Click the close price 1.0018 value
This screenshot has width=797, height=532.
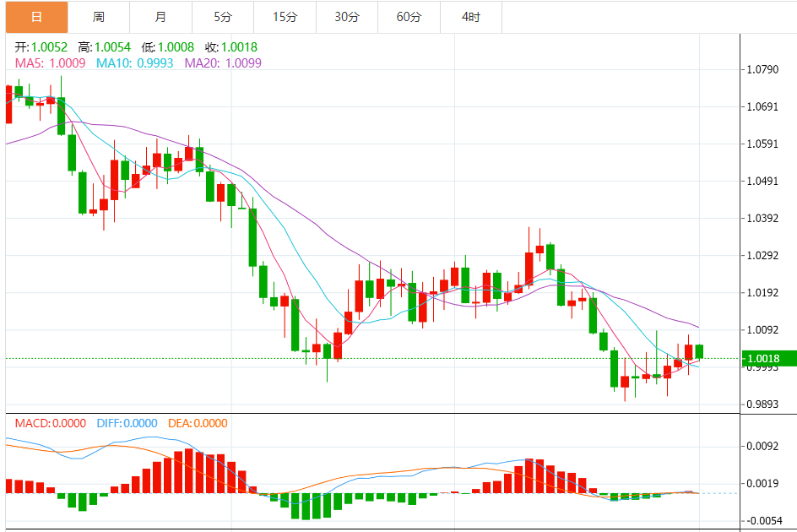(240, 47)
